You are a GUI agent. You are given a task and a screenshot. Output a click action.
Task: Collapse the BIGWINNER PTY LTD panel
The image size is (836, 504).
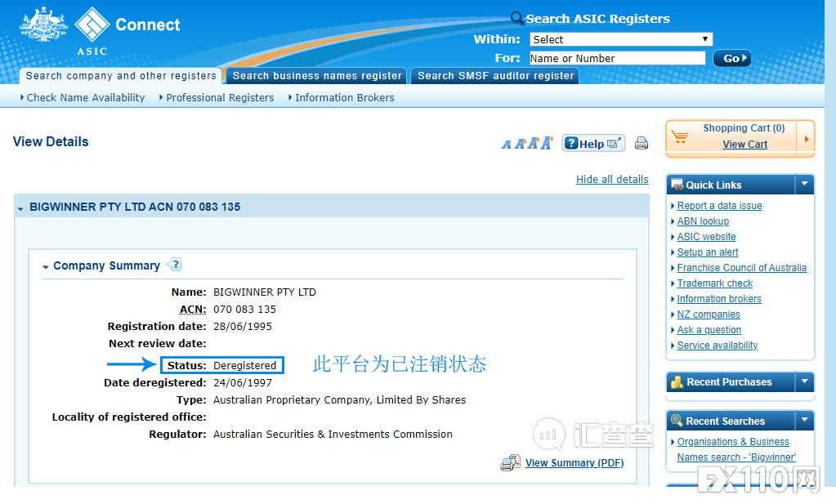click(x=20, y=208)
